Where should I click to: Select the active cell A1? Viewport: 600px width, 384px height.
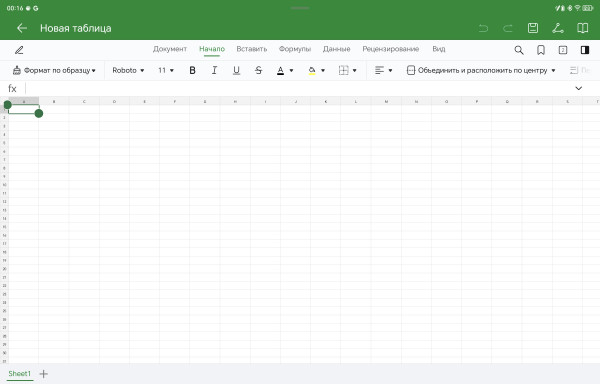click(23, 109)
